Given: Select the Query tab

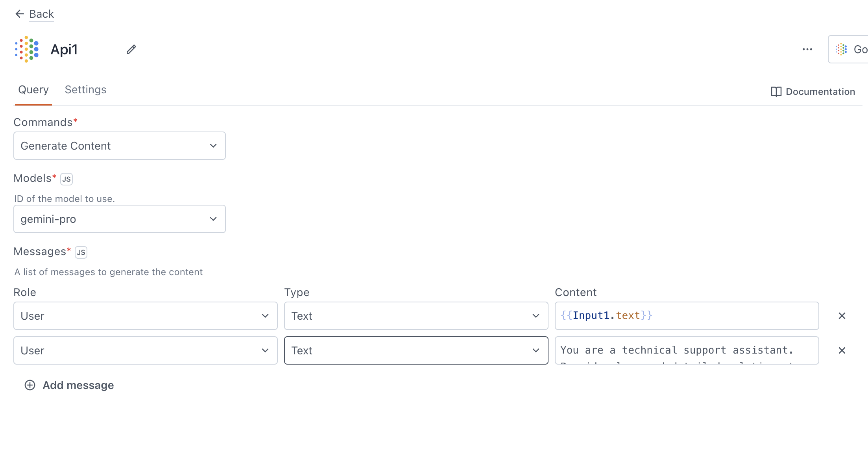Looking at the screenshot, I should pyautogui.click(x=33, y=90).
